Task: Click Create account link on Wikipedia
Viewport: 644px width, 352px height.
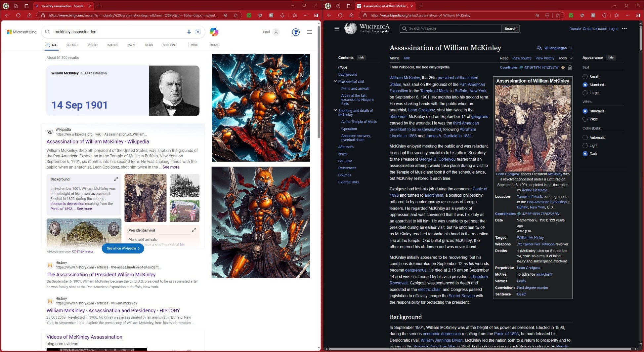Action: [x=594, y=29]
